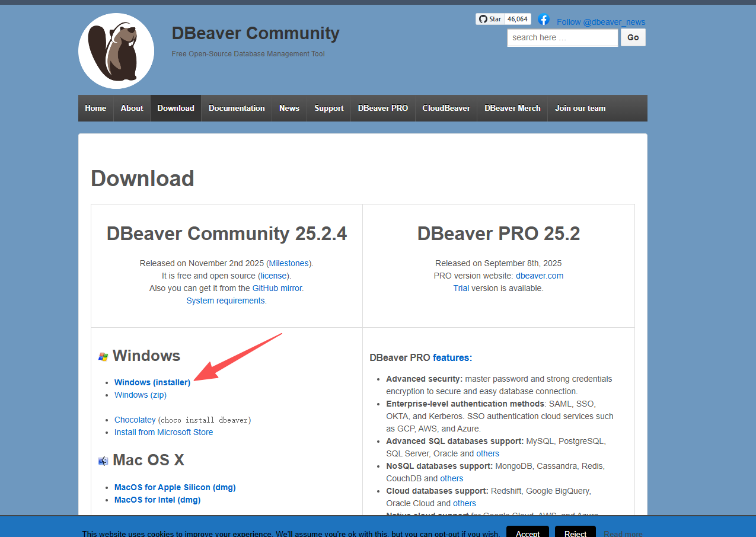Open the Home menu item
The image size is (756, 537).
95,108
